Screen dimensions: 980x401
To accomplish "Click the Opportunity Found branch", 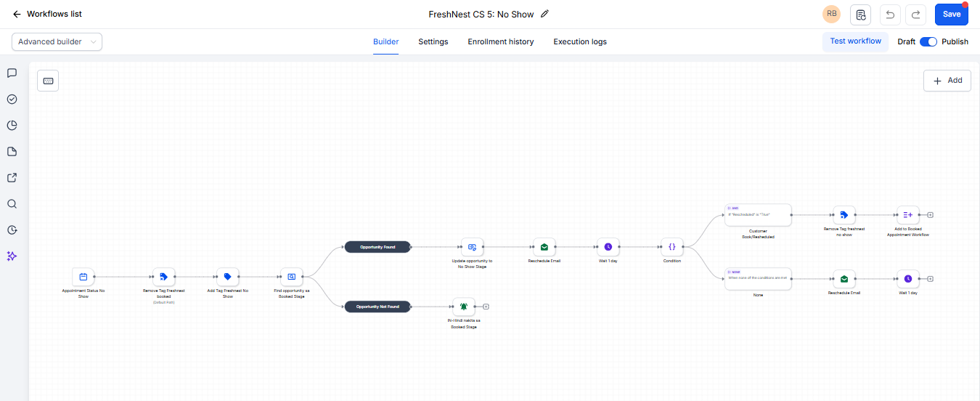I will point(377,247).
